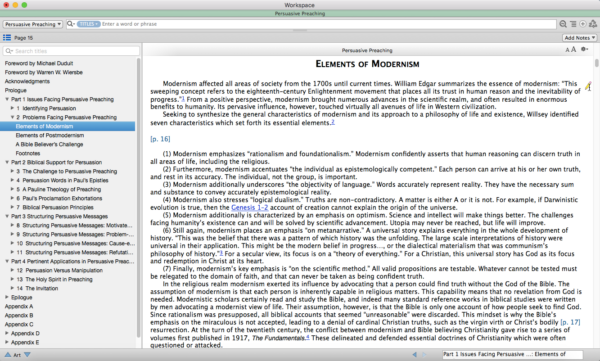Viewport: 600px width, 361px height.
Task: Collapse Part 1 Issues Facing Persuasive Preaching
Action: tap(7, 99)
